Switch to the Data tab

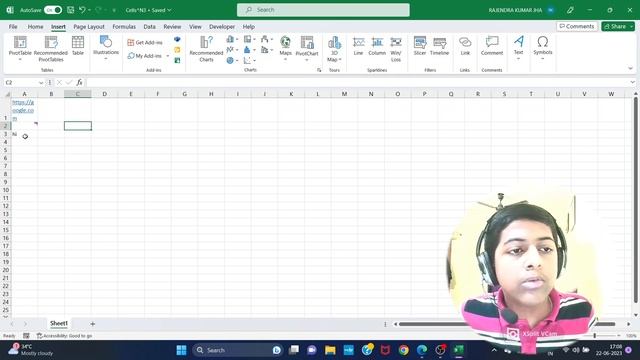click(x=149, y=27)
